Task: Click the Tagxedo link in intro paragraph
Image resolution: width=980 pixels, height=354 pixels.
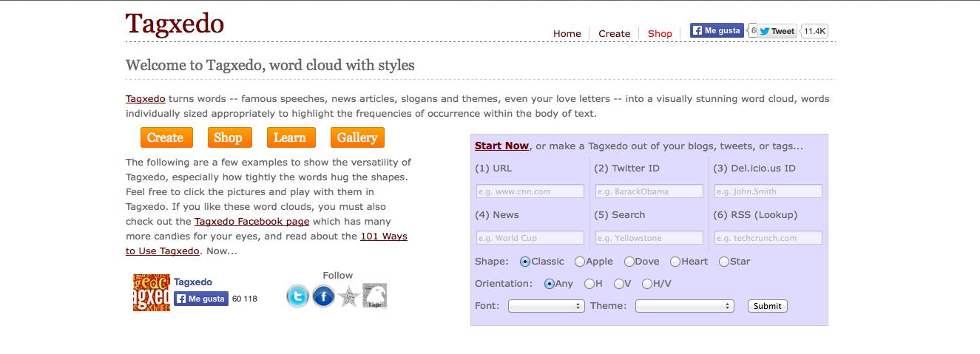Action: click(146, 99)
